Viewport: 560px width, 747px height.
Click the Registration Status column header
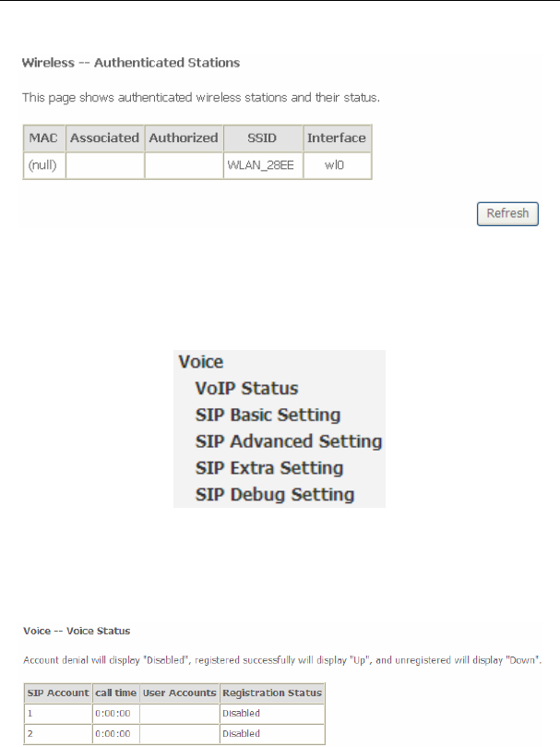pyautogui.click(x=271, y=693)
